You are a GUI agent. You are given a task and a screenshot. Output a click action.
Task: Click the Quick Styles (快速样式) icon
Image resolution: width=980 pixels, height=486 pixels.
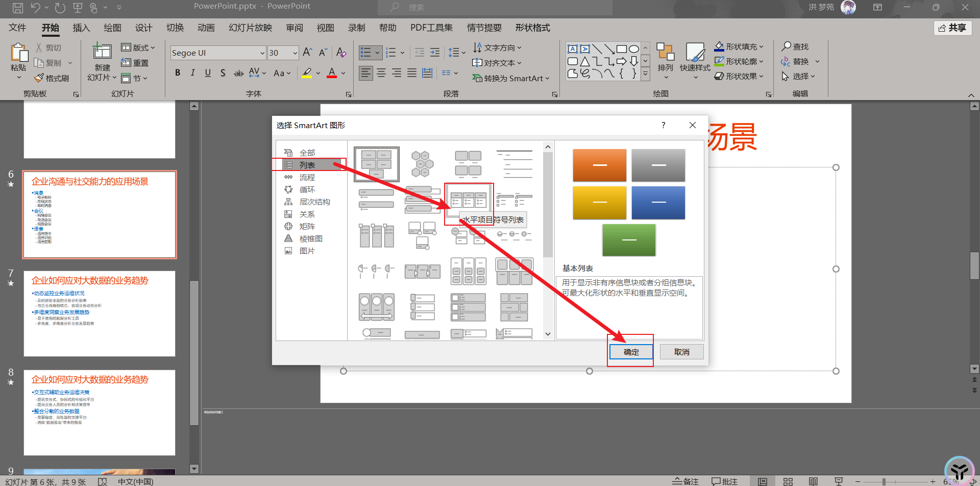[695, 52]
